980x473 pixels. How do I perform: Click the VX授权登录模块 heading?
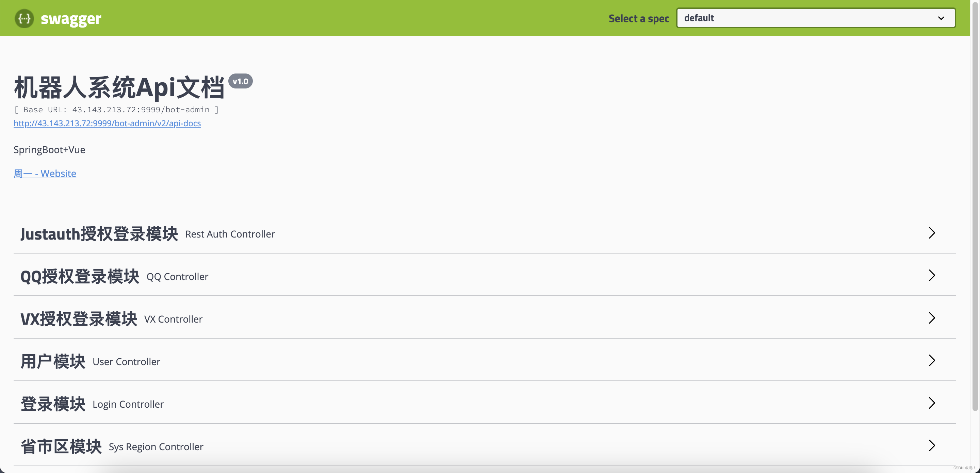(79, 319)
